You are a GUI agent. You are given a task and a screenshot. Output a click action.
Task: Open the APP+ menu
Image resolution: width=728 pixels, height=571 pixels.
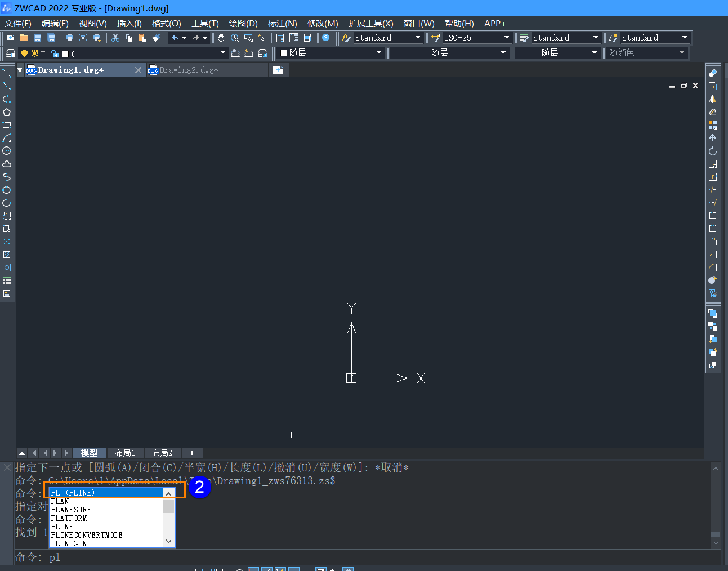(x=495, y=24)
